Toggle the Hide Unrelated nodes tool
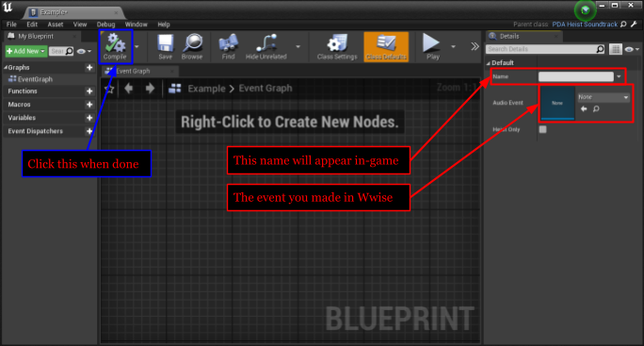Image resolution: width=644 pixels, height=346 pixels. 266,46
